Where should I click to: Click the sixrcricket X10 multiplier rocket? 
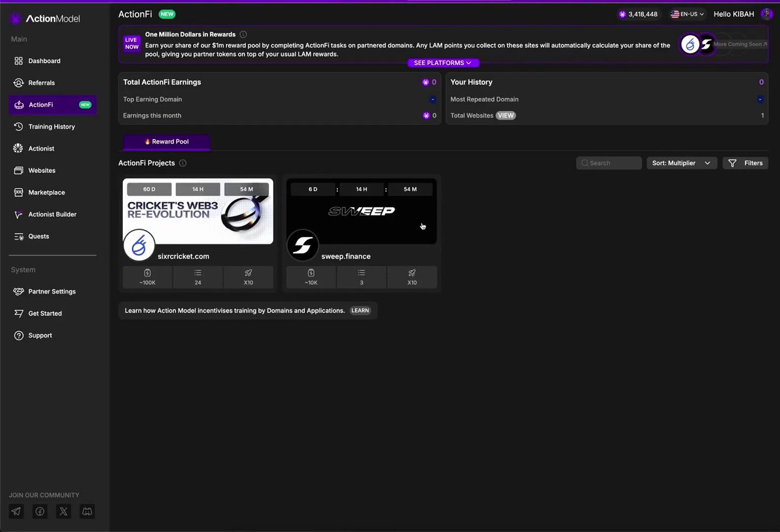coord(248,277)
